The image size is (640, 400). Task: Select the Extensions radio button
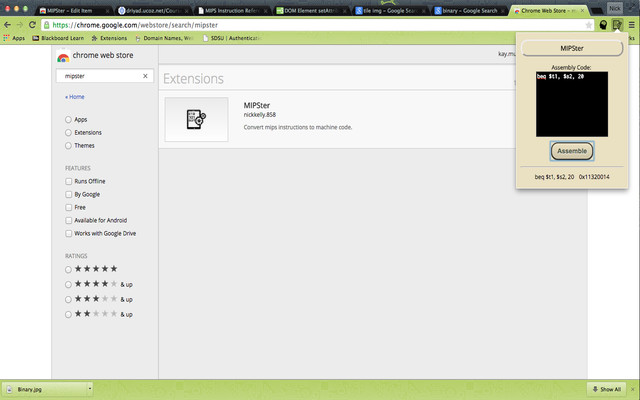[68, 133]
